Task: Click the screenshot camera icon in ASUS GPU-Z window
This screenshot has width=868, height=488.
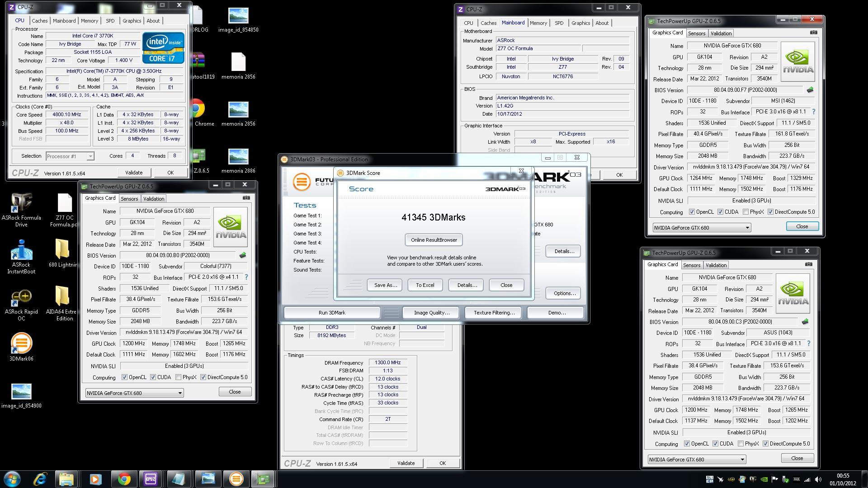Action: [808, 264]
